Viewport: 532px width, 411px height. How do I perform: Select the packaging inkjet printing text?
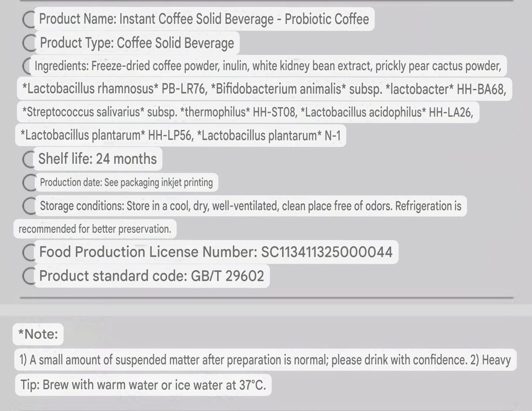click(x=126, y=182)
